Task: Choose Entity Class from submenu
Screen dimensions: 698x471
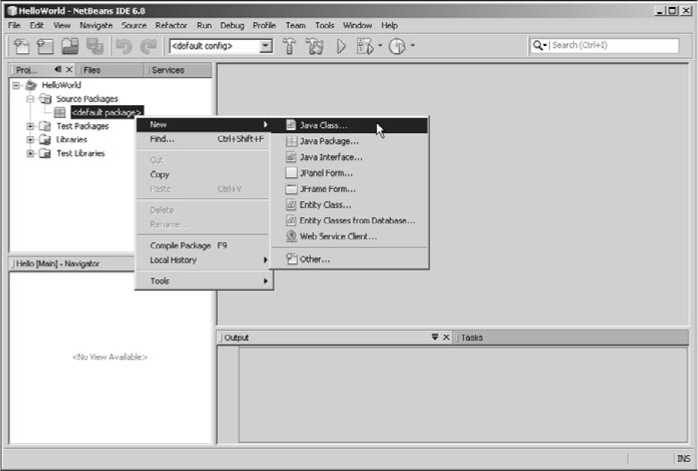Action: click(349, 205)
